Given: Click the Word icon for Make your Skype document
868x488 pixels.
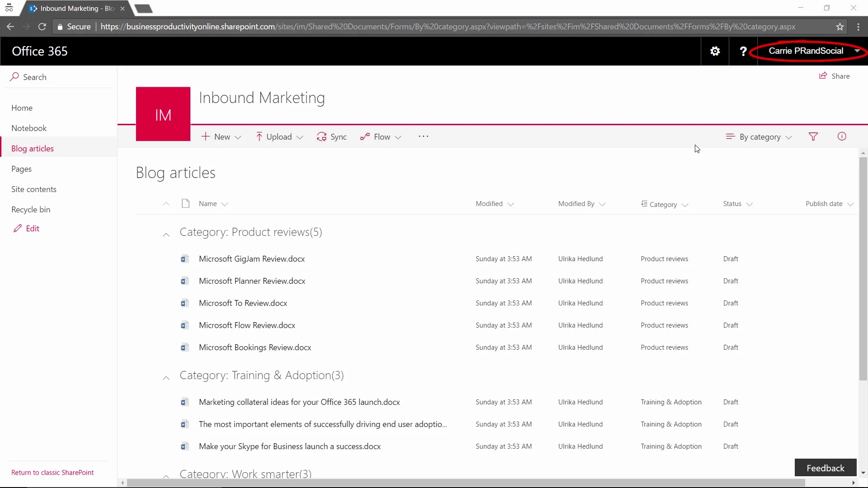Looking at the screenshot, I should coord(184,446).
